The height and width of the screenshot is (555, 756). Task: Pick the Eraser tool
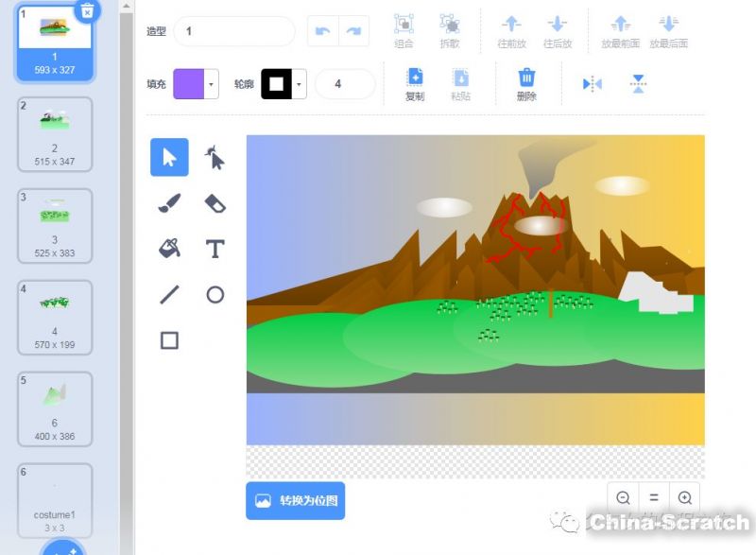click(x=215, y=203)
